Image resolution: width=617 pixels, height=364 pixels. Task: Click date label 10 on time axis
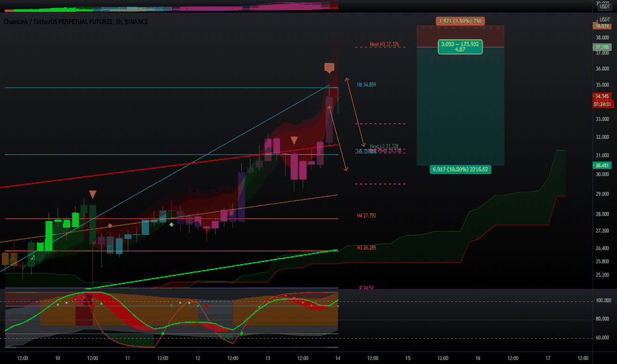58,358
